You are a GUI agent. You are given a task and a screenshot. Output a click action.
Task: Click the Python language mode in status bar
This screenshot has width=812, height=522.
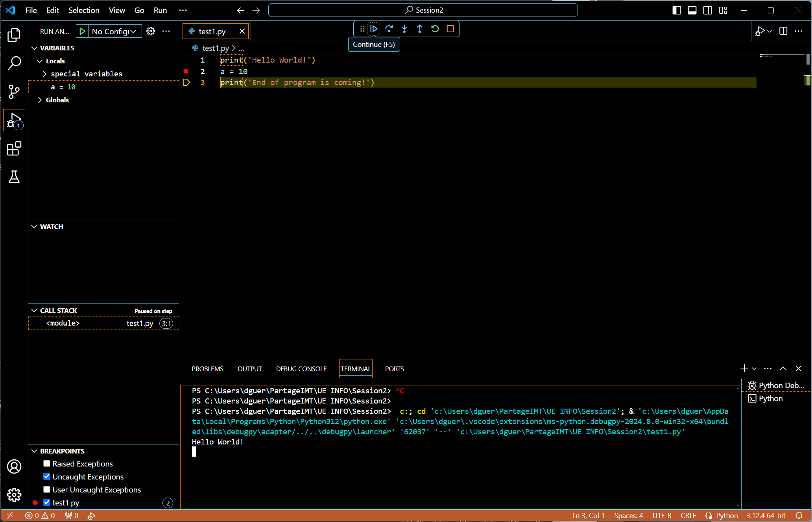point(727,516)
